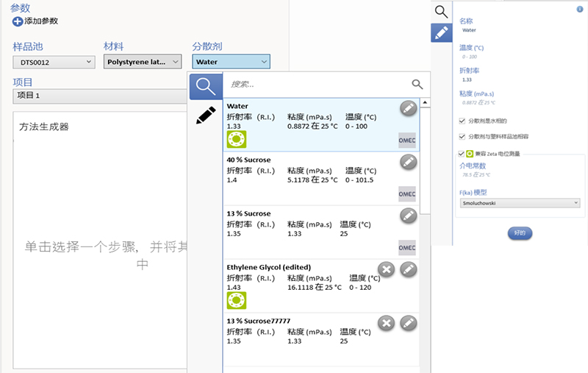Edit Ethylene Glycol (edited) with pencil icon
Image resolution: width=588 pixels, height=373 pixels.
409,269
